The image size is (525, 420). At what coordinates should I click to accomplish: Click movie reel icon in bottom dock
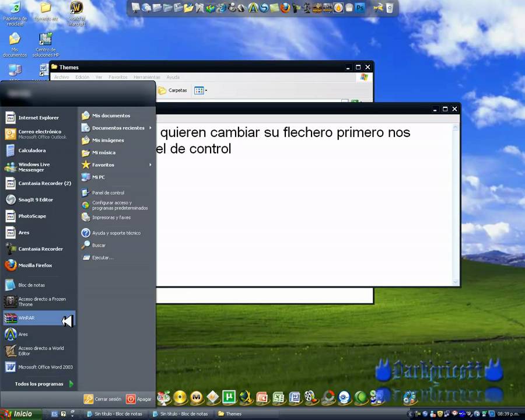click(x=311, y=398)
